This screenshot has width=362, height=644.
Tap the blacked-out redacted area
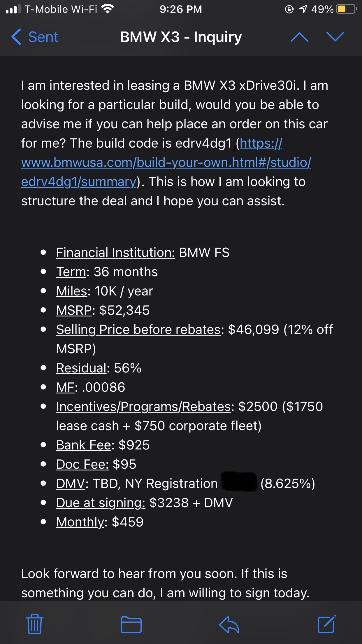(239, 482)
